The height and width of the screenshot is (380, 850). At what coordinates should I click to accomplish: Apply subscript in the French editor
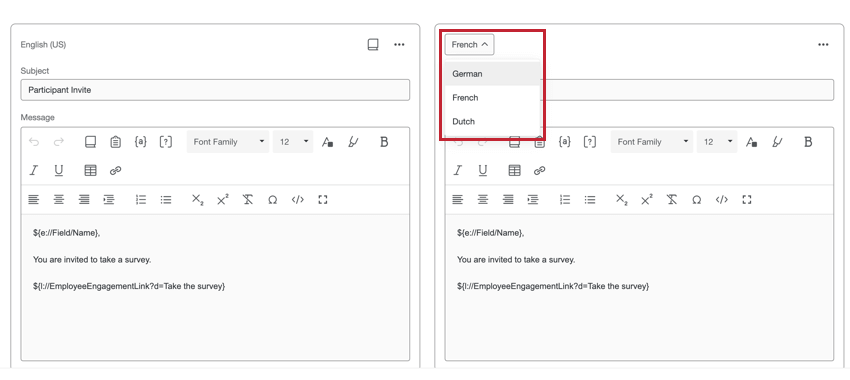point(621,200)
